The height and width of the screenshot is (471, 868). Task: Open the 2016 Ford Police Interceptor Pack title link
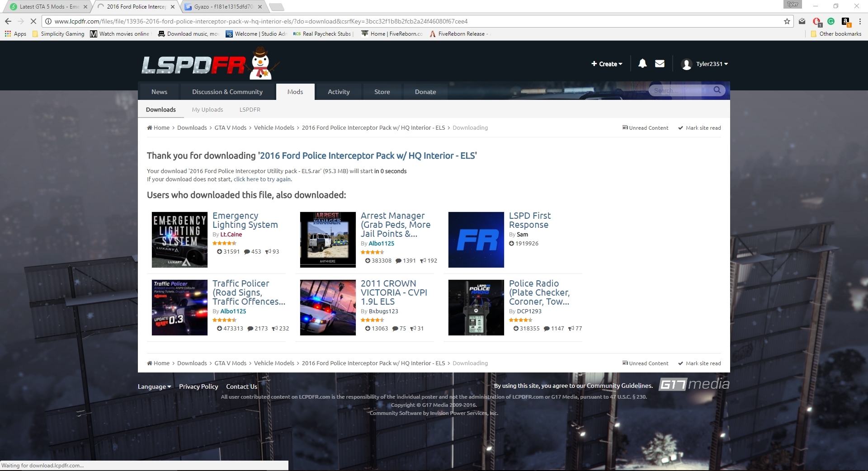367,156
